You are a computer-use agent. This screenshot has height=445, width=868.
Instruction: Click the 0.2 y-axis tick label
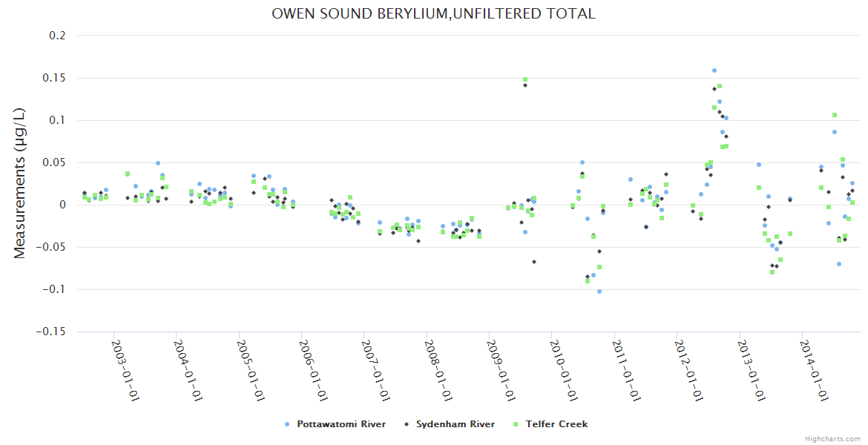point(57,36)
